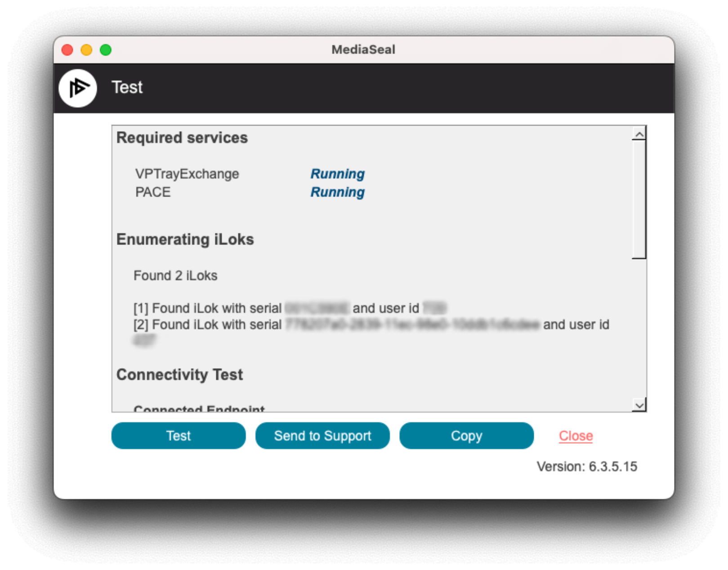Click Send to Support button
This screenshot has height=570, width=728.
click(322, 436)
